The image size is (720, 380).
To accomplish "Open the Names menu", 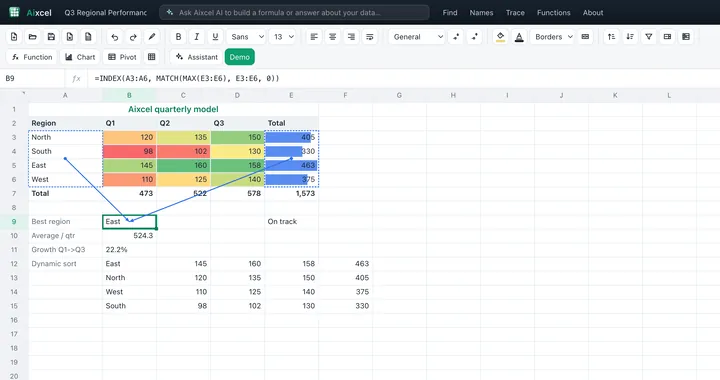I will [481, 12].
